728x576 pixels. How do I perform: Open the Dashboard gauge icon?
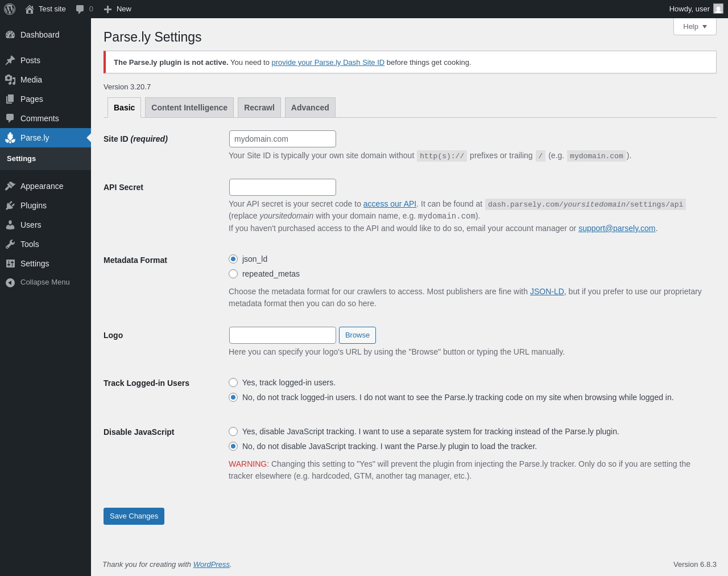[x=10, y=35]
